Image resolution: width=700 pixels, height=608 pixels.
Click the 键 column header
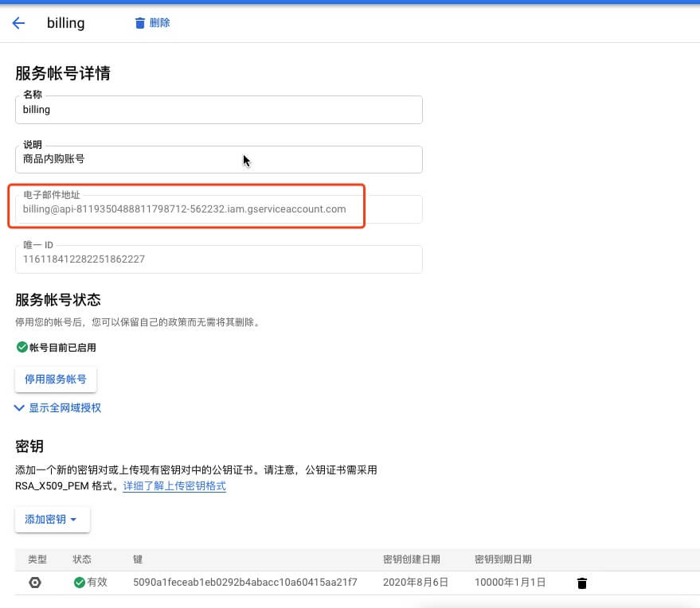coord(138,559)
